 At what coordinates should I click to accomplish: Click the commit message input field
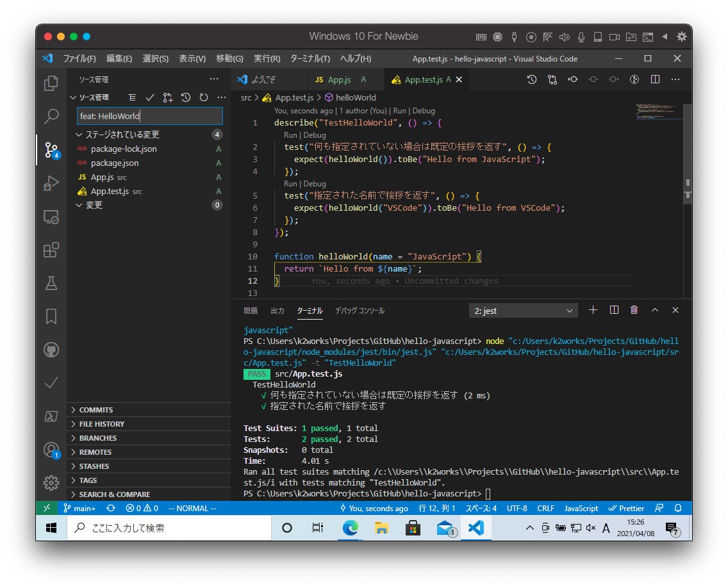150,116
